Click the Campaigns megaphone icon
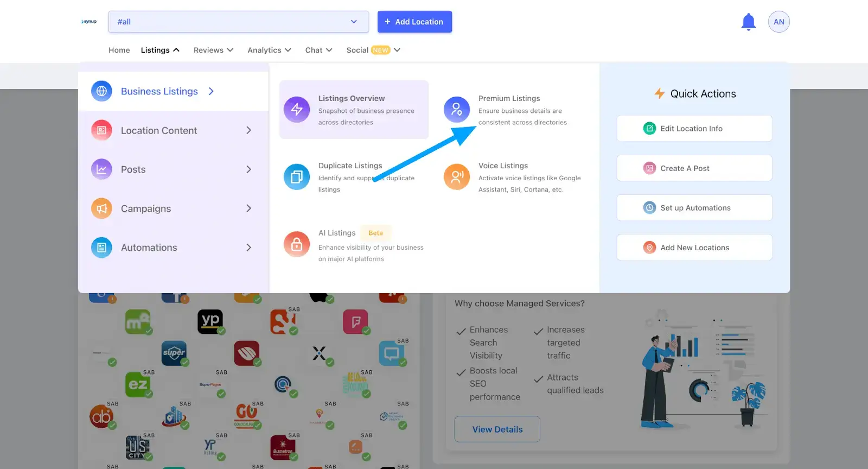868x469 pixels. (101, 208)
